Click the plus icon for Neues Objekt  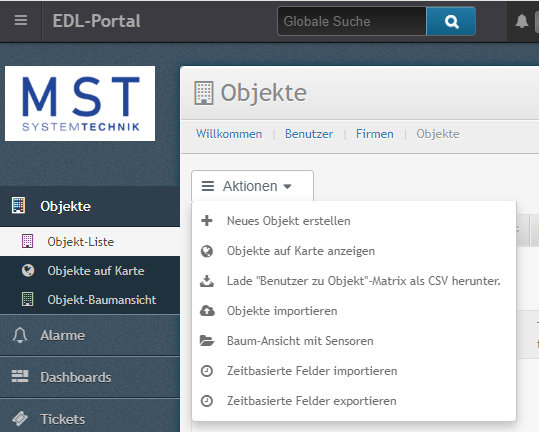point(207,221)
